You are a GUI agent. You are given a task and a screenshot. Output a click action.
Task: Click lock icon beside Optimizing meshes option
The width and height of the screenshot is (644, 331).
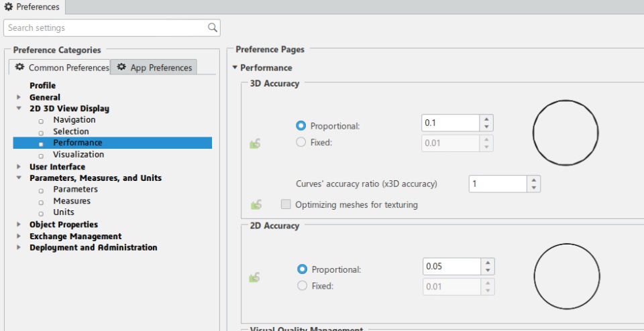[255, 204]
